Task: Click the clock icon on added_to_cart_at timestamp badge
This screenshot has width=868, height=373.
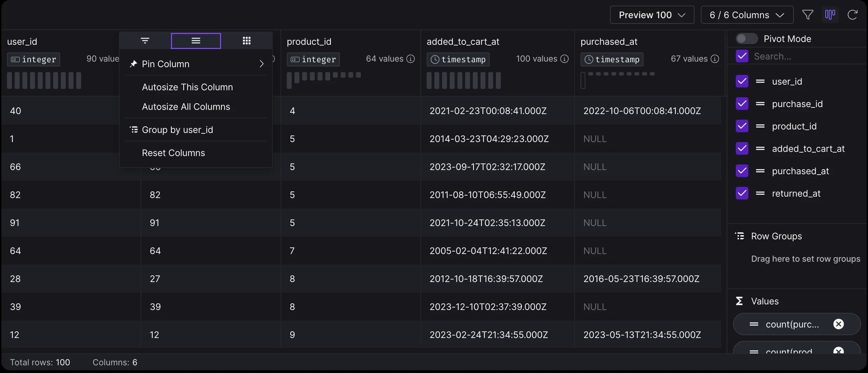Action: click(x=435, y=59)
